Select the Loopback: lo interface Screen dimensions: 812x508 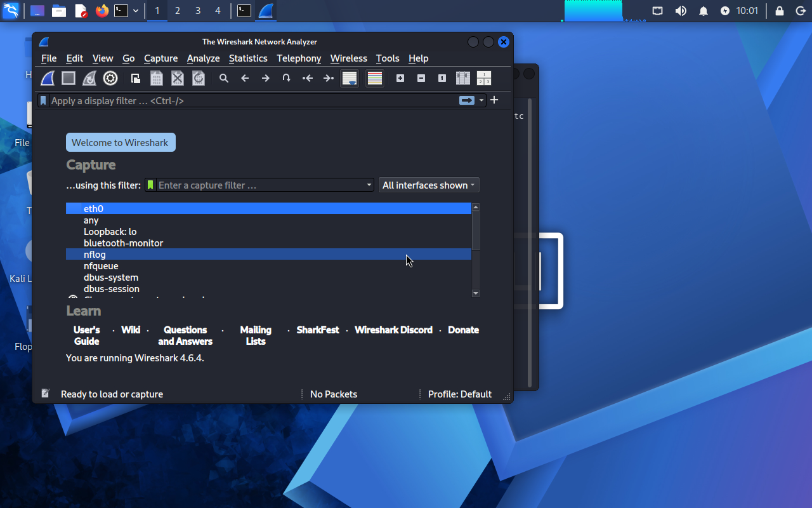(x=110, y=232)
